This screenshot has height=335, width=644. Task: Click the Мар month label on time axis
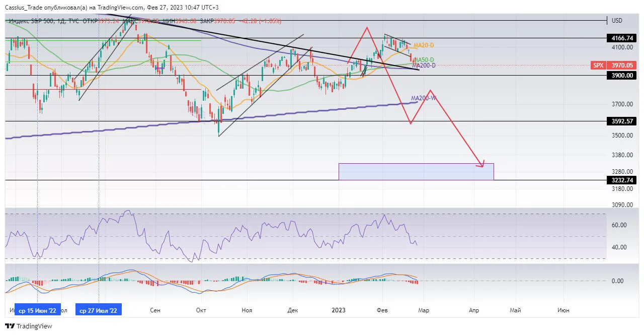click(x=423, y=310)
